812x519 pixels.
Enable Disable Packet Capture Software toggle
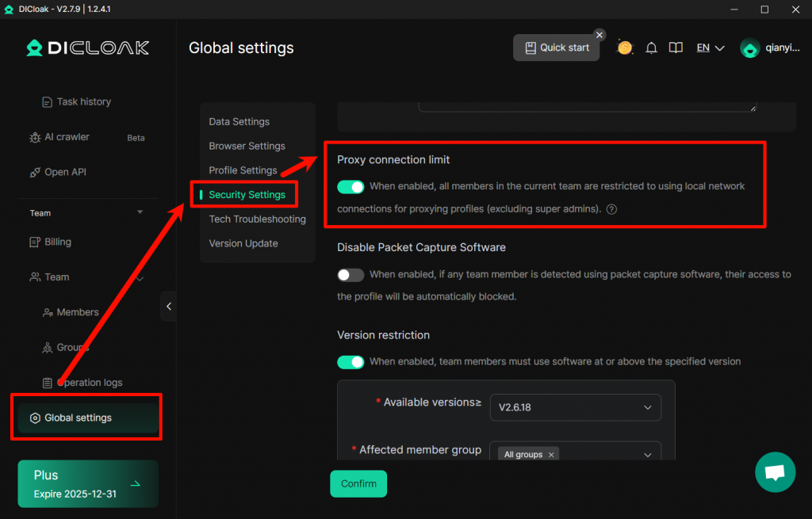coord(350,275)
